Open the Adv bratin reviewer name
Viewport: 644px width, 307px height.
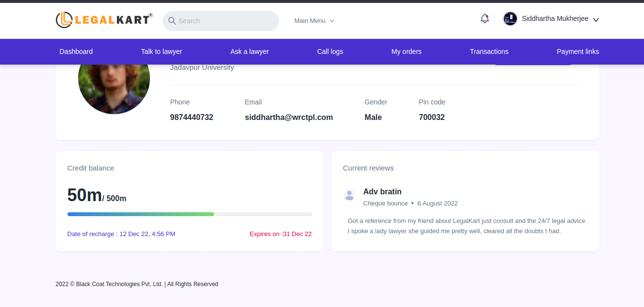(382, 191)
